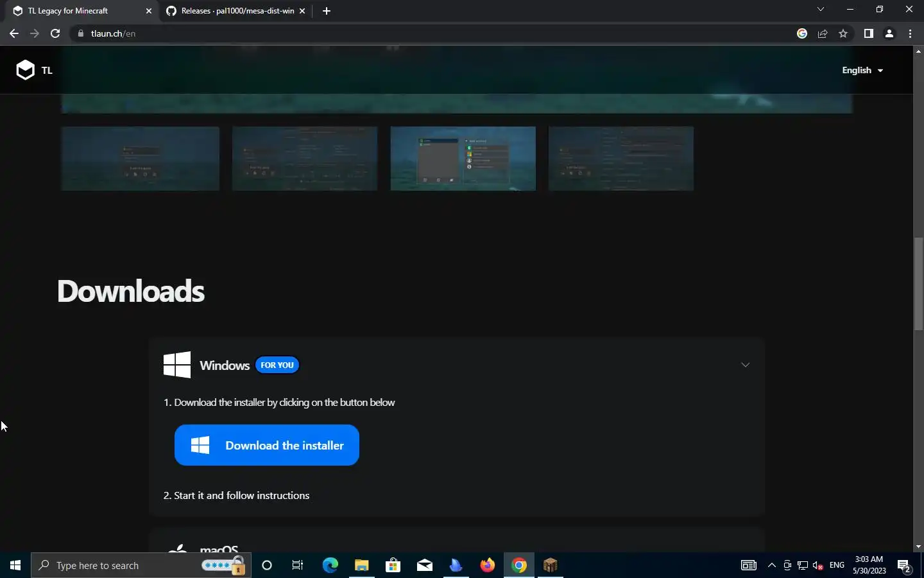Click the TL cube logo in the header
This screenshot has height=578, width=924.
pos(25,70)
